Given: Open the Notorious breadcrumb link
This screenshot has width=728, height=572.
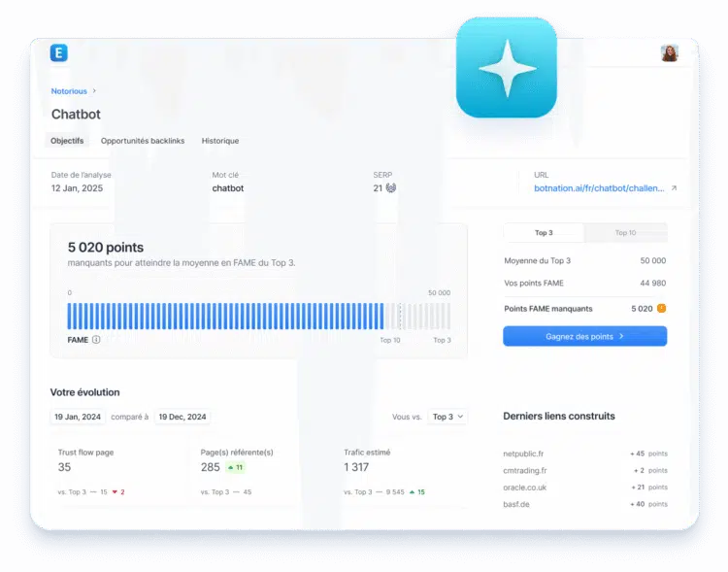Looking at the screenshot, I should (69, 91).
